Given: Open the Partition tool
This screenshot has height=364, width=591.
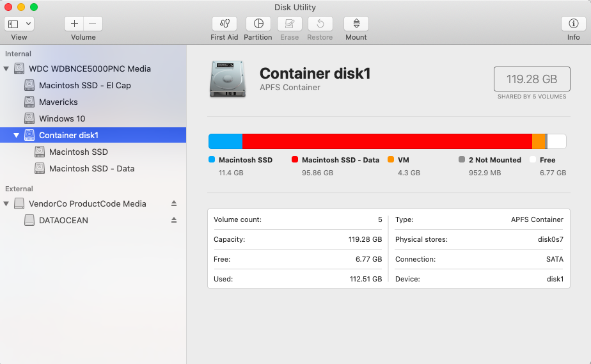Looking at the screenshot, I should point(258,24).
